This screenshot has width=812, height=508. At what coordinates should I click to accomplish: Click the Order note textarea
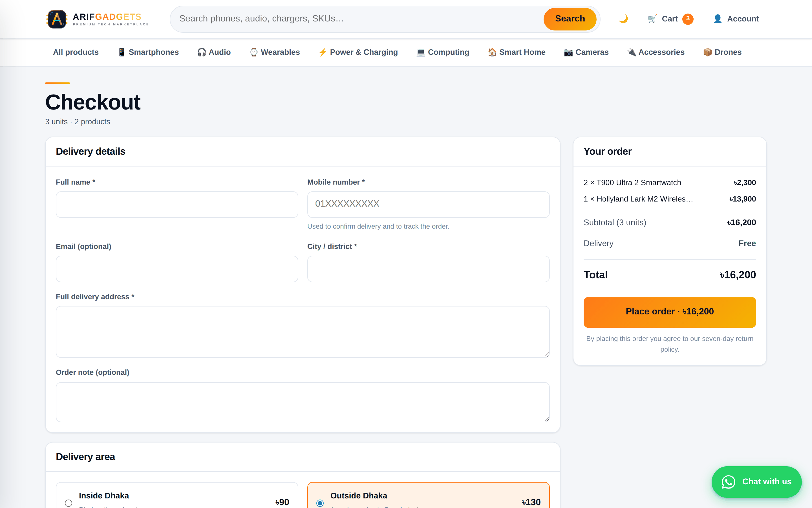click(x=303, y=402)
